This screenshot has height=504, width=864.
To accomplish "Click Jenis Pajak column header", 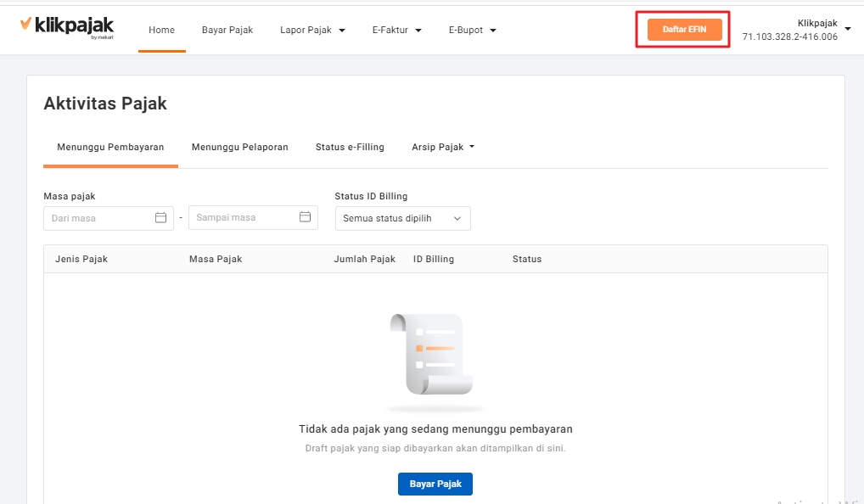I will click(81, 259).
